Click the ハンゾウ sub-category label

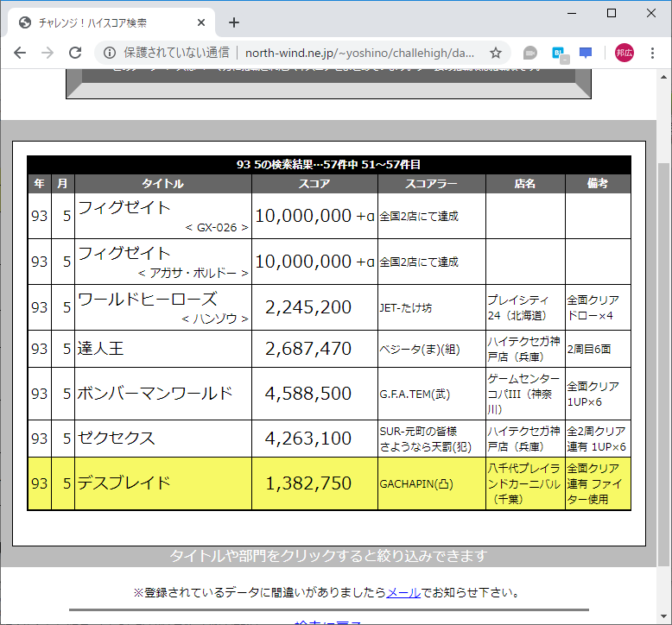pos(215,319)
